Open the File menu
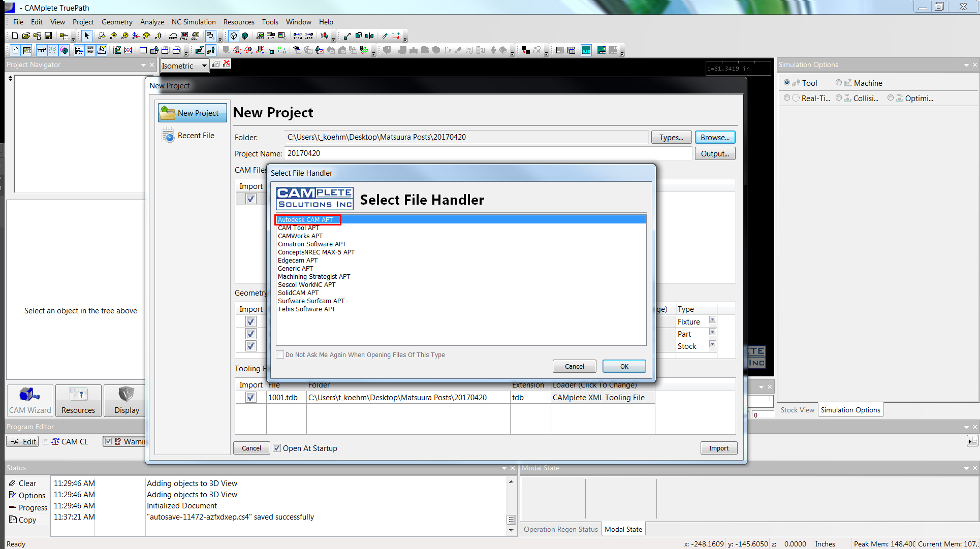 18,22
